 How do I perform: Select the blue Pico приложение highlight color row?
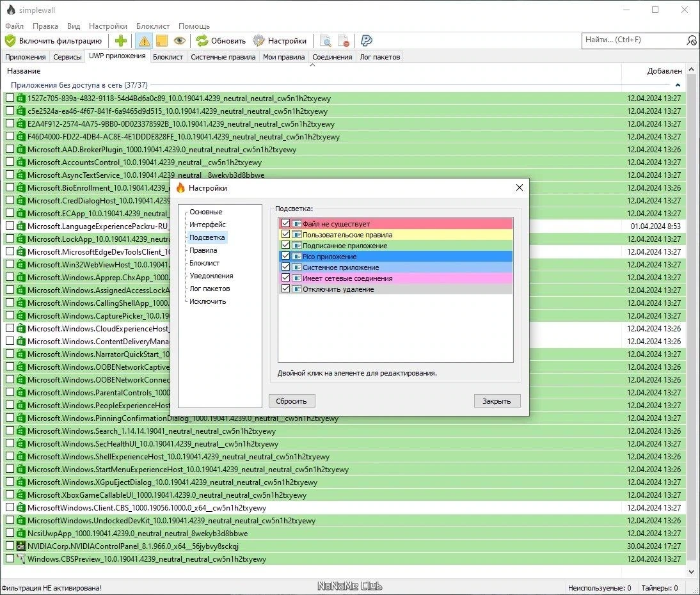(x=396, y=256)
